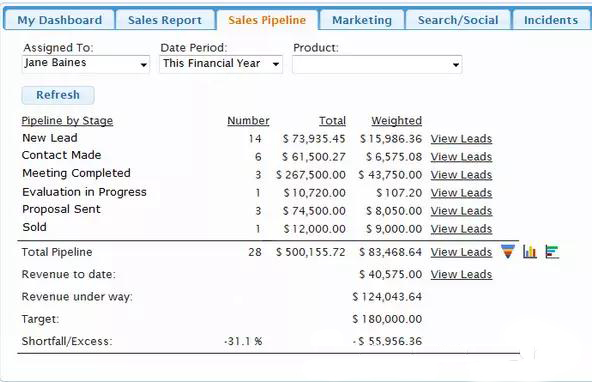
Task: Click the $ 6,575.08 weighted value
Action: (394, 157)
